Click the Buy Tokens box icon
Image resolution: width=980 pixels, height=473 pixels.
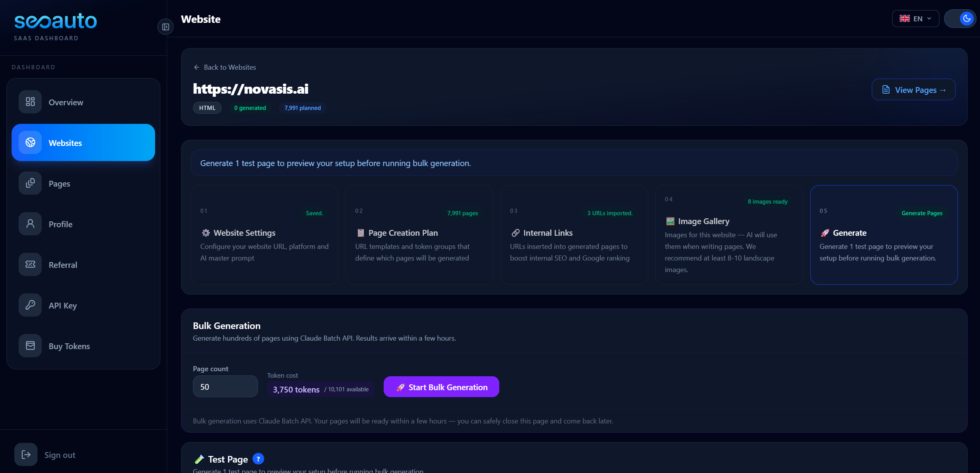(x=30, y=346)
